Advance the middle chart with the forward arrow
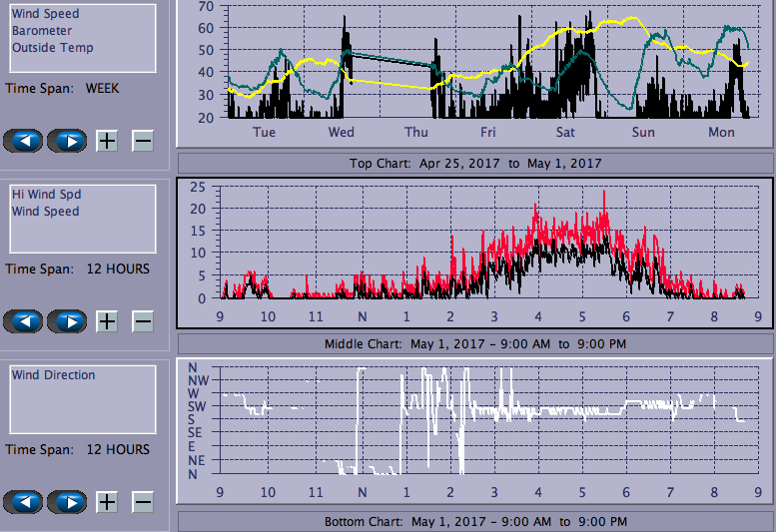 pos(67,321)
